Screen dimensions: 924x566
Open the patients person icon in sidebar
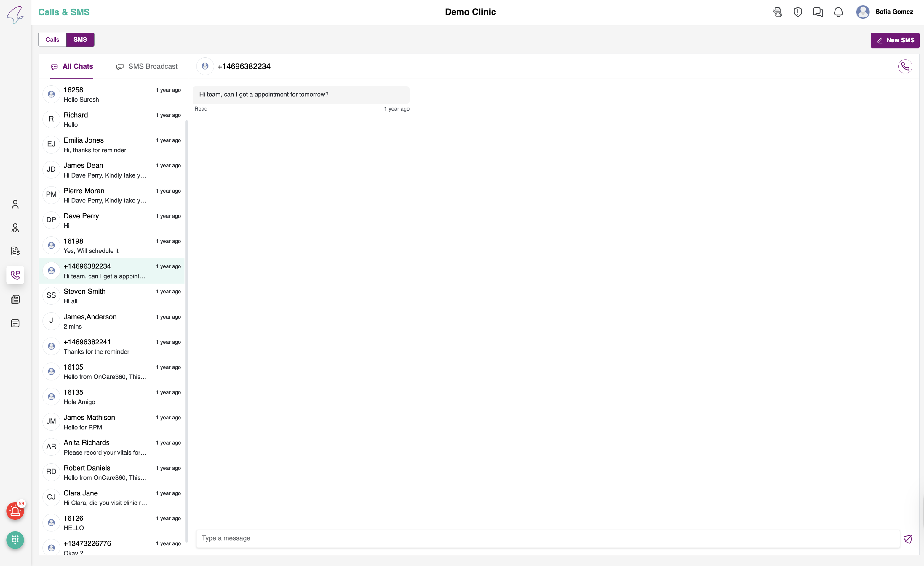[15, 204]
